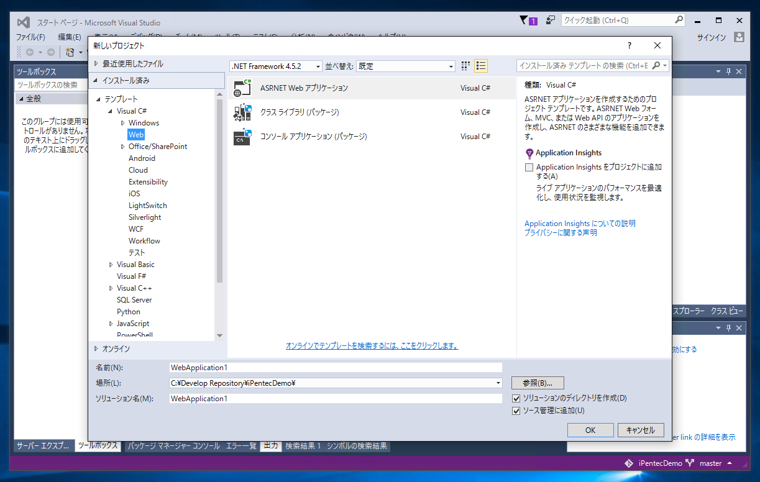This screenshot has height=482, width=760.
Task: Expand the JavaScript tree node
Action: [111, 323]
